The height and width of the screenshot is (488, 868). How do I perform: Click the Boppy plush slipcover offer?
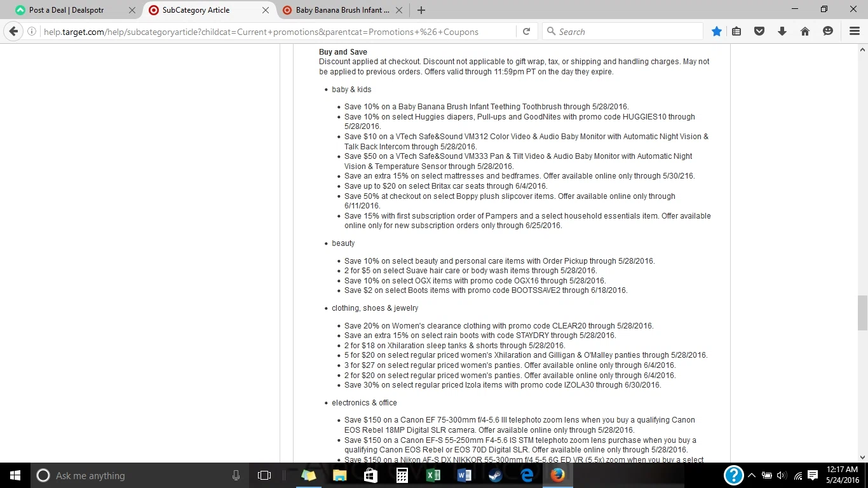(x=510, y=201)
